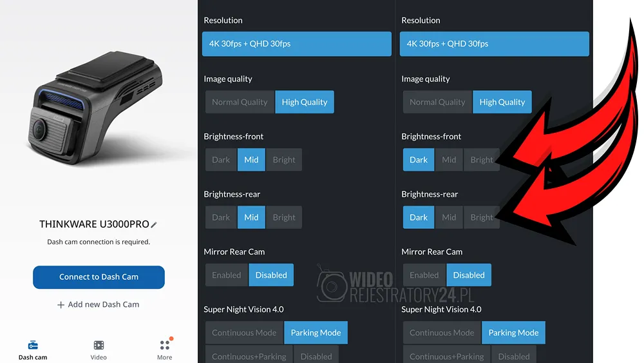Disable Super Night Vision in right panel
644x363 pixels.
tap(514, 356)
